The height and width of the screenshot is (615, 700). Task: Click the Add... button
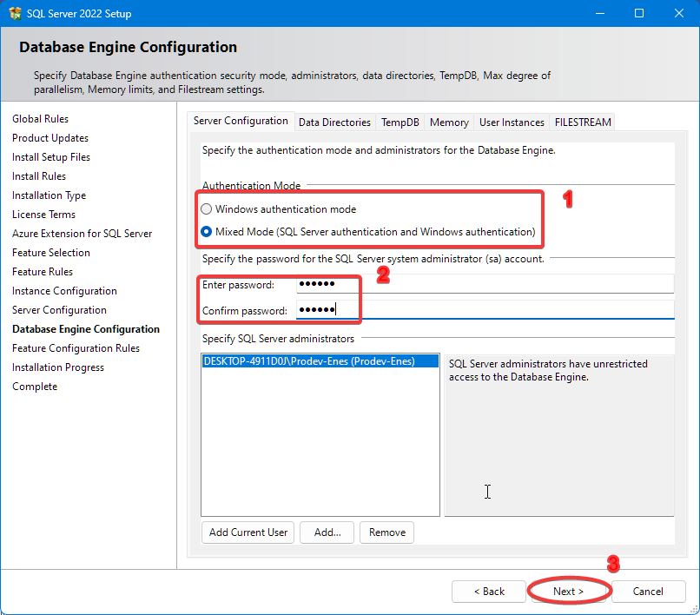[x=327, y=532]
